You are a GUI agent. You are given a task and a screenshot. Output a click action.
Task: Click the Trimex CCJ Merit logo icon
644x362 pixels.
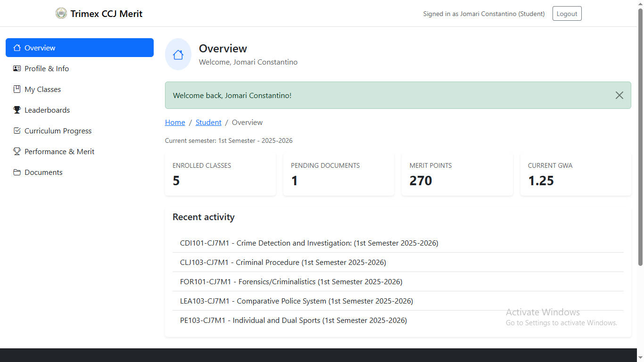[61, 14]
